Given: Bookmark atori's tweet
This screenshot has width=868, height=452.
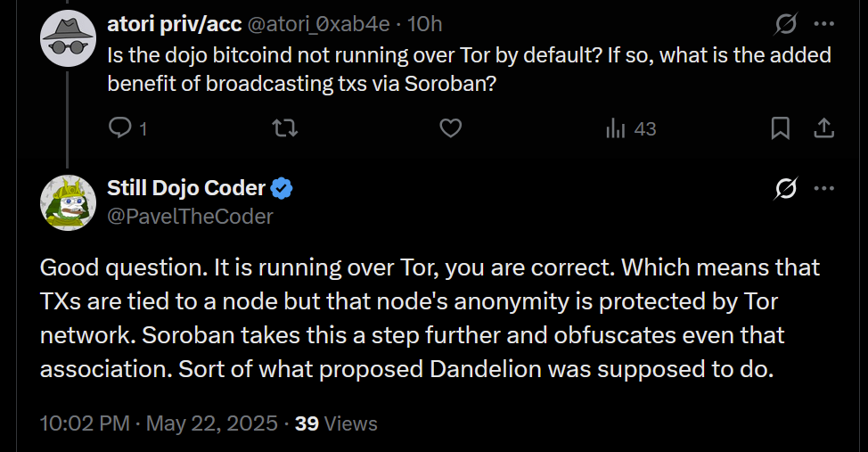Looking at the screenshot, I should tap(780, 129).
